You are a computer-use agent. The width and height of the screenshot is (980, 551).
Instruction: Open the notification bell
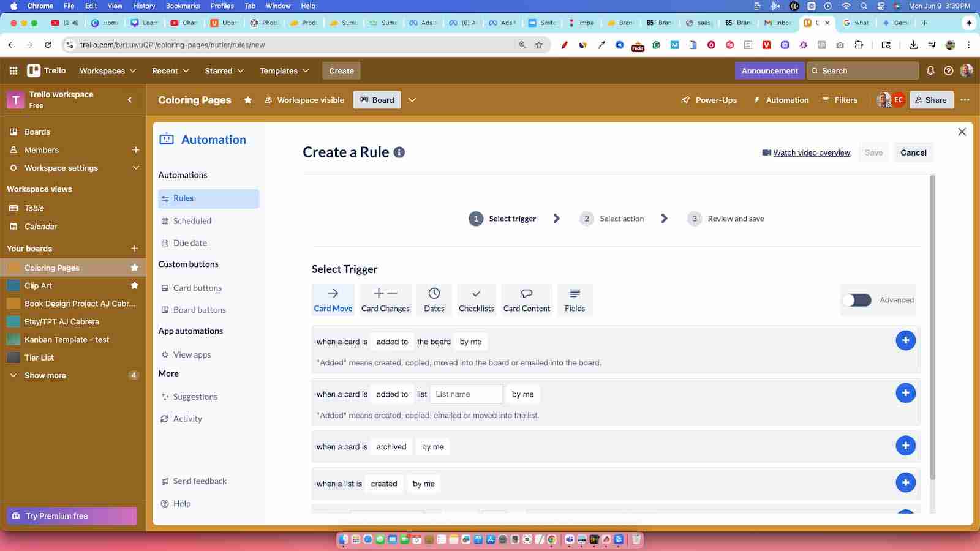pos(930,70)
